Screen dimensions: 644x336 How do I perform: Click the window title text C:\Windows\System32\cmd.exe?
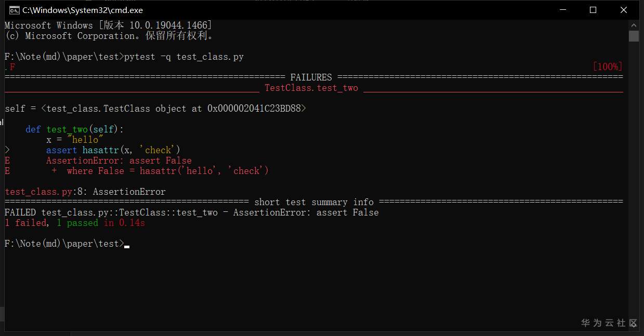[x=83, y=10]
